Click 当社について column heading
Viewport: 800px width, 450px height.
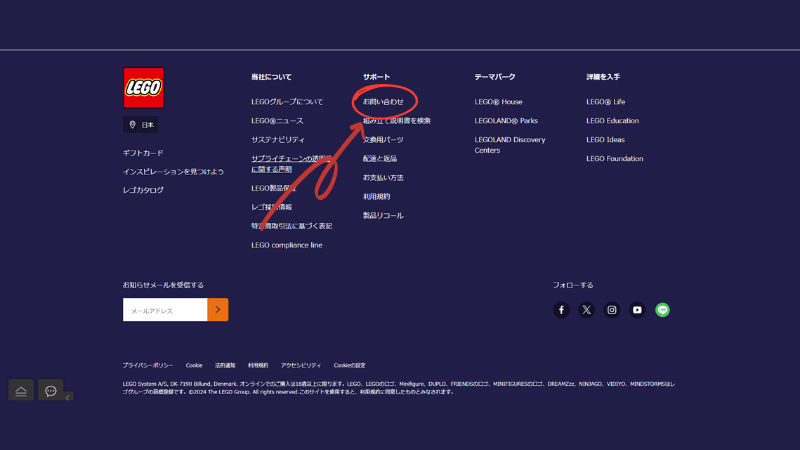tap(271, 77)
